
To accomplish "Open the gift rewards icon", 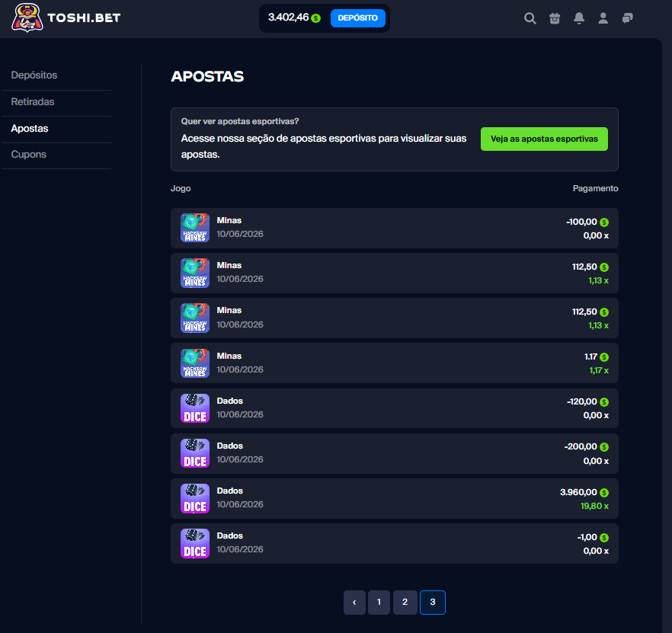I will coord(555,18).
